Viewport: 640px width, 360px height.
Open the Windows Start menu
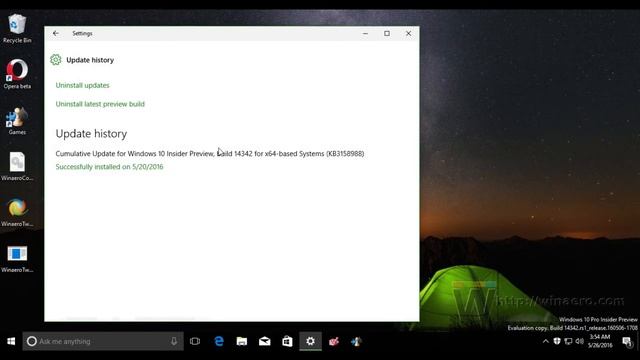tap(11, 341)
